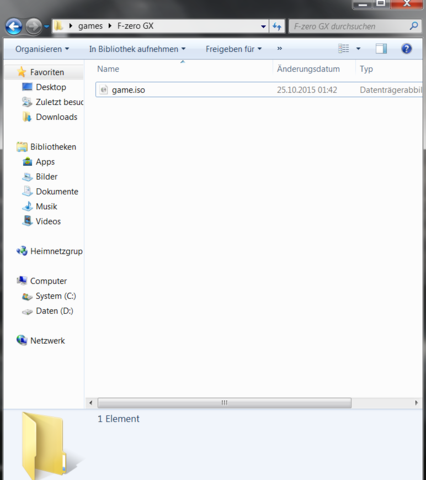426x480 pixels.
Task: Show more toolbar commands chevron
Action: (280, 49)
